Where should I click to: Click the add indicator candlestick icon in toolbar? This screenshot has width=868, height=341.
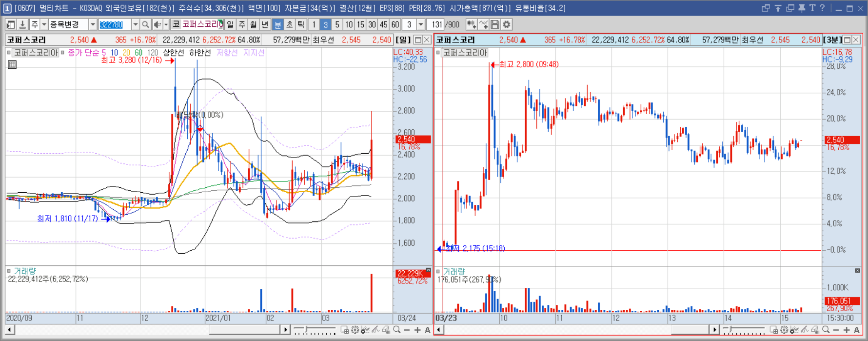pyautogui.click(x=471, y=24)
